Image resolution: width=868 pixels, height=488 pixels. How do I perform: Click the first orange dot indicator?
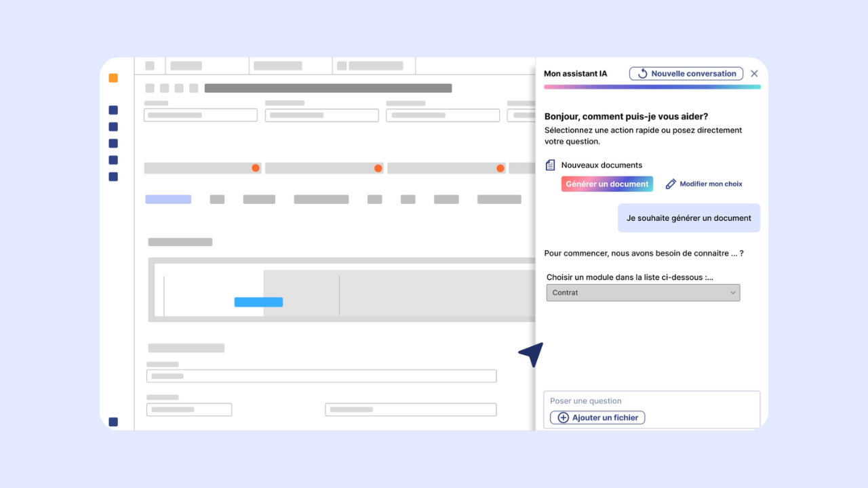(256, 168)
